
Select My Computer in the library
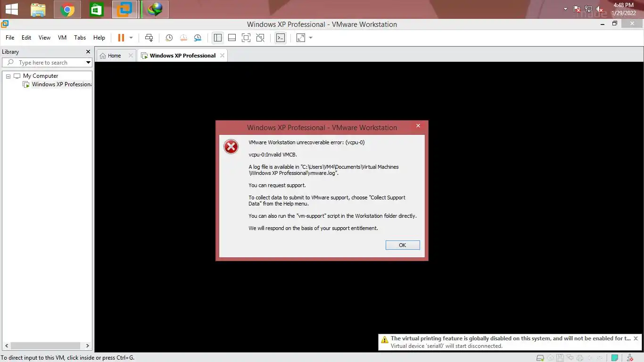(41, 76)
